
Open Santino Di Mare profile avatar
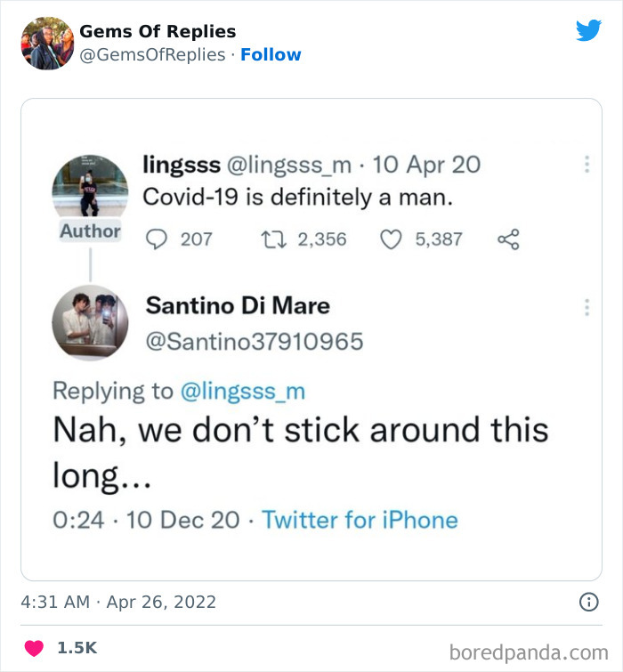pyautogui.click(x=90, y=321)
